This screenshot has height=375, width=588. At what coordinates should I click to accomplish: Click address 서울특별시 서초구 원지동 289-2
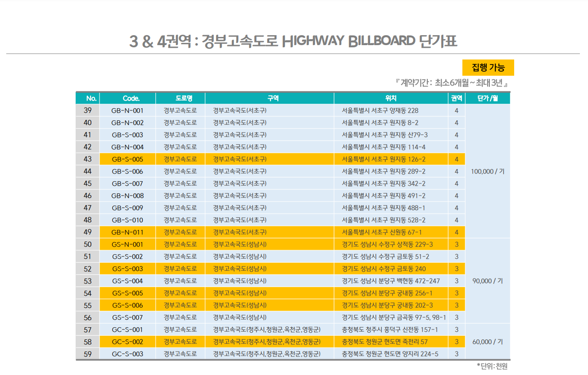click(x=384, y=171)
